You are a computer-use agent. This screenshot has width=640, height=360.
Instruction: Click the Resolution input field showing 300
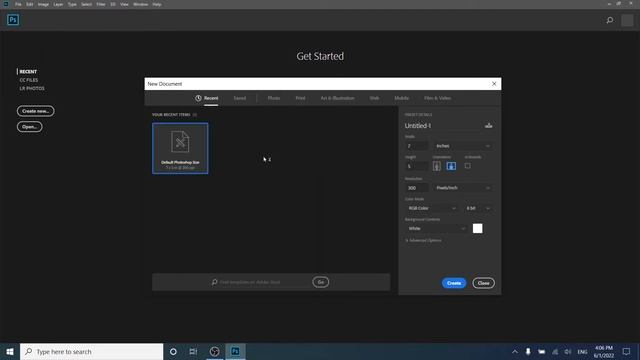(x=417, y=188)
